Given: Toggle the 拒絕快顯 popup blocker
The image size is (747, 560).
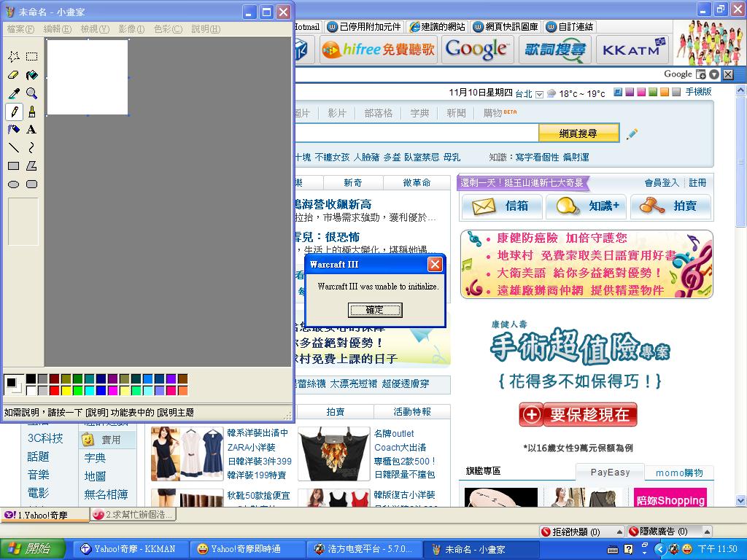Looking at the screenshot, I should (x=570, y=532).
